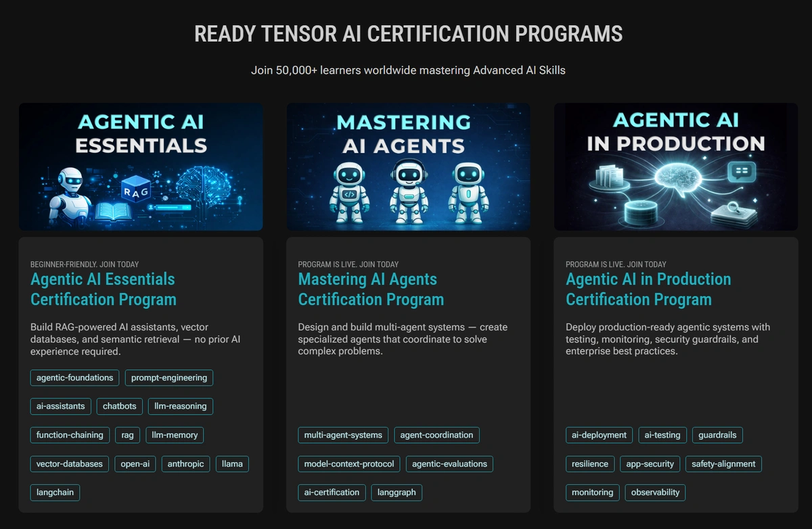
Task: Open the Agentic AI in Production banner image
Action: coord(676,166)
